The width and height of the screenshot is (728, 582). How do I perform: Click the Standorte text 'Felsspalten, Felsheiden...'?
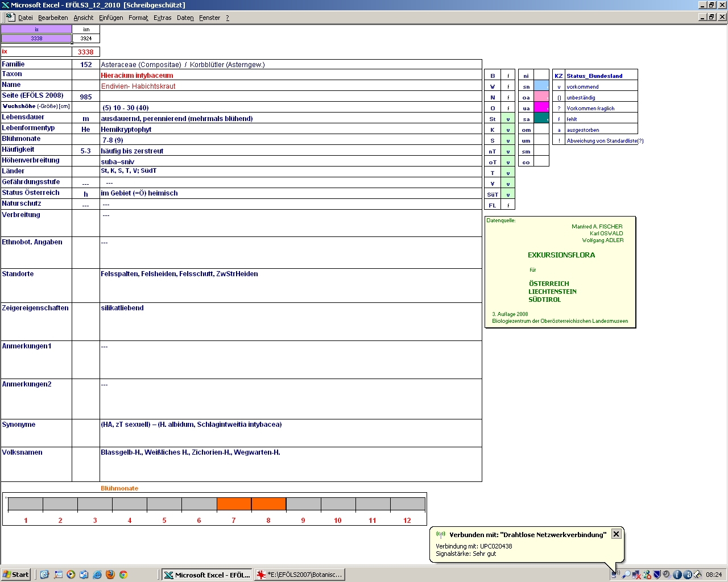point(179,274)
